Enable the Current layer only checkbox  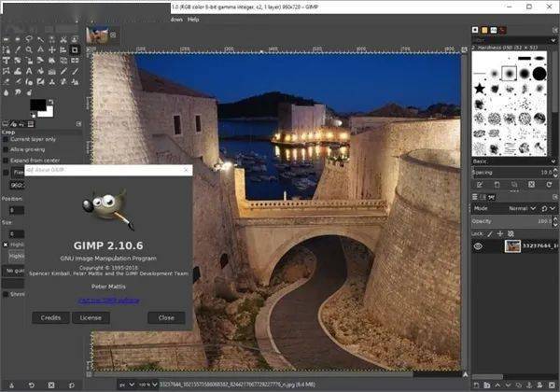(7, 139)
